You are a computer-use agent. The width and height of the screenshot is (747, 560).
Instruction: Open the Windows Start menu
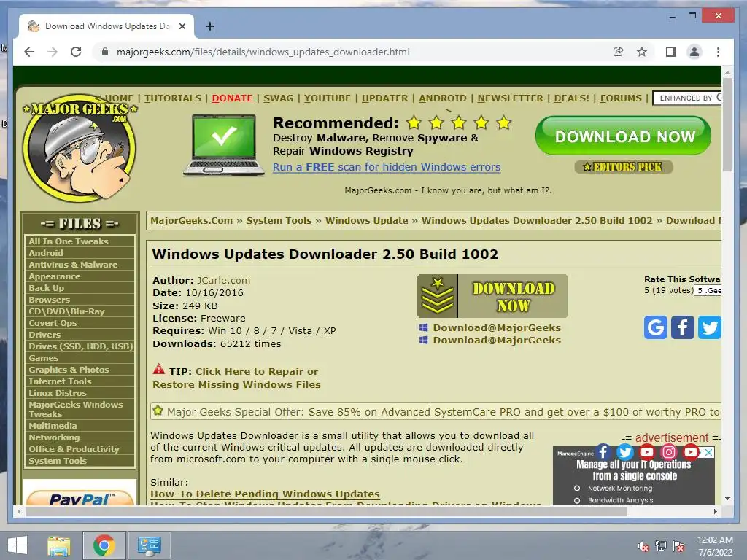(18, 545)
